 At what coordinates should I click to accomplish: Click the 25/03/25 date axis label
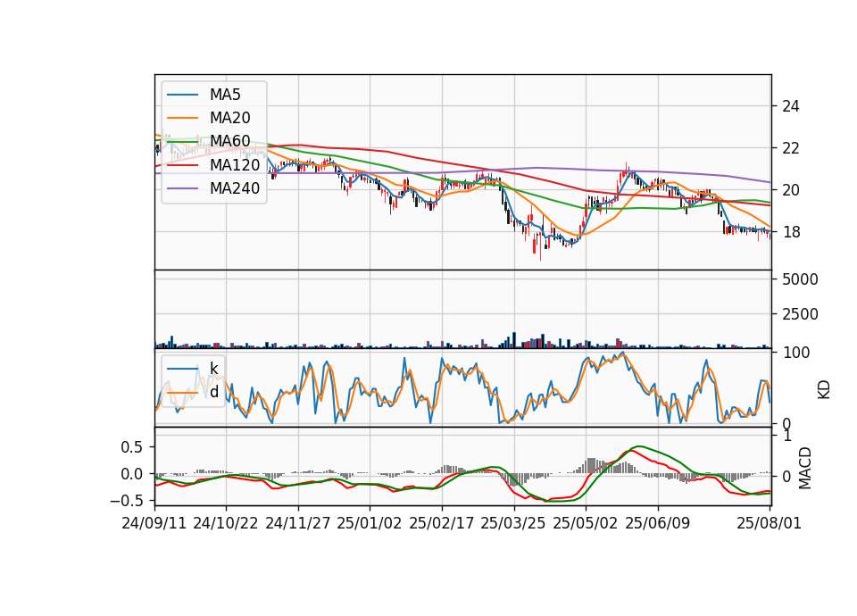(513, 523)
